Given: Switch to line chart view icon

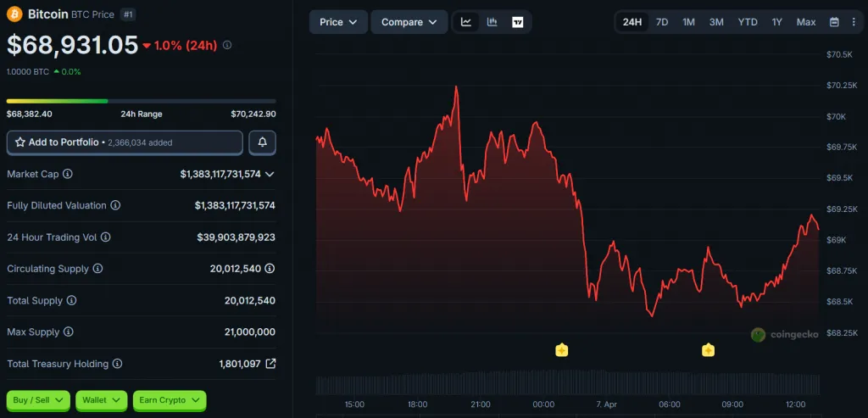Looking at the screenshot, I should click(x=466, y=22).
